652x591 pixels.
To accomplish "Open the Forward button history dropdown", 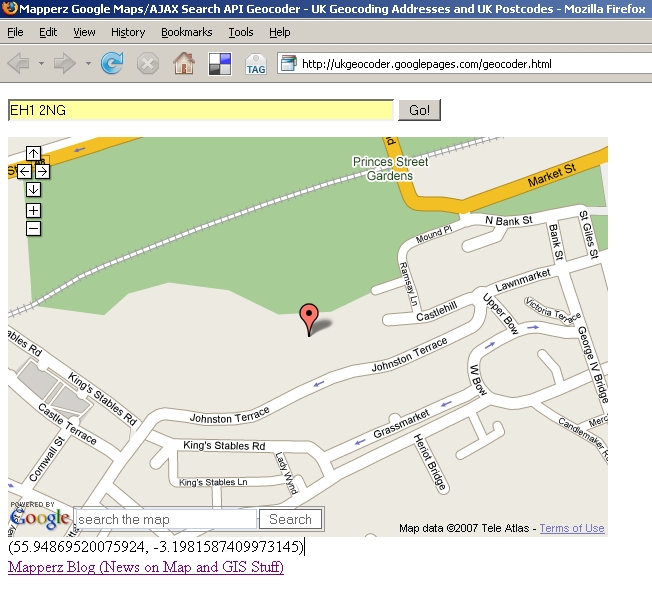I will (x=88, y=64).
